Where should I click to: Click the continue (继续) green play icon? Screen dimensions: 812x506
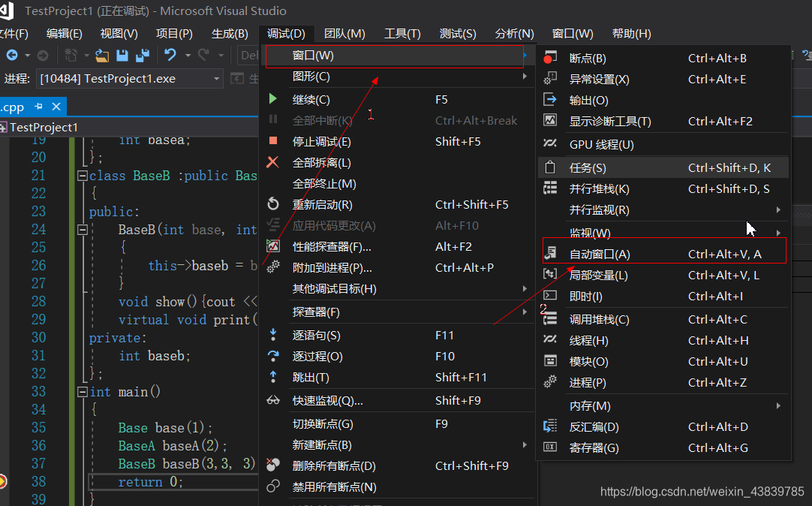click(x=273, y=99)
